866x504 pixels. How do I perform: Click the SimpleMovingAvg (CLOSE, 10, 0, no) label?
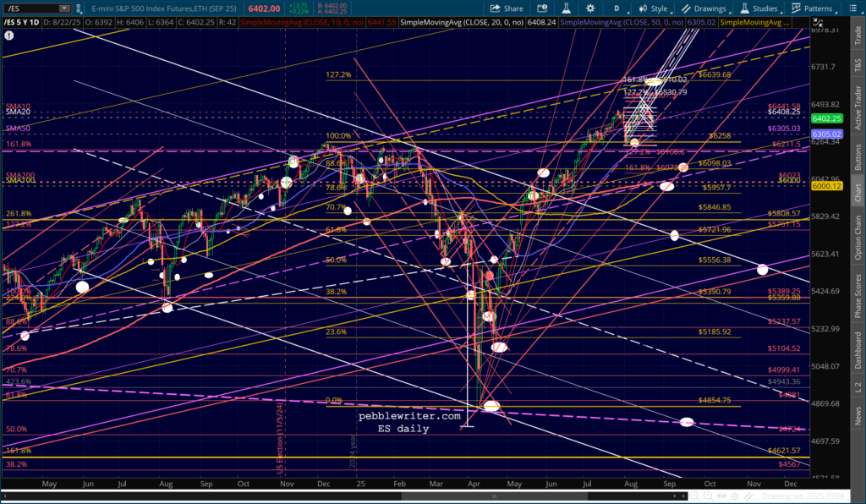tap(302, 23)
